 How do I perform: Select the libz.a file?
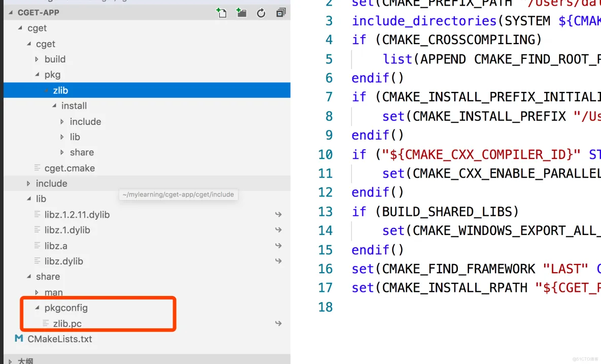(56, 246)
